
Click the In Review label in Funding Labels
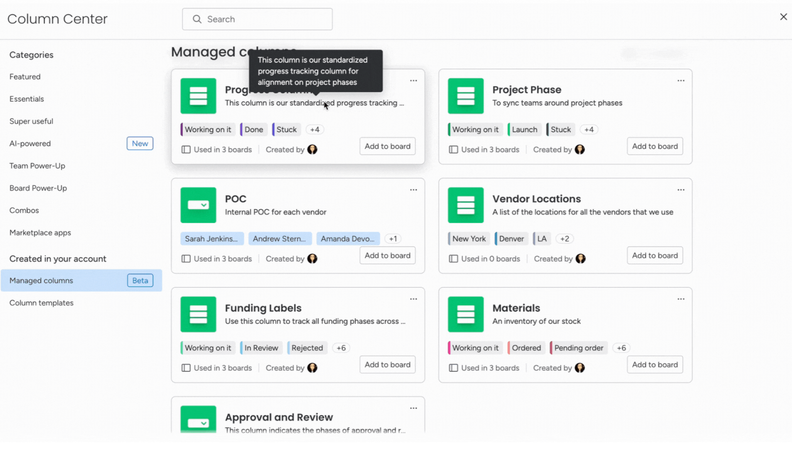click(x=261, y=347)
